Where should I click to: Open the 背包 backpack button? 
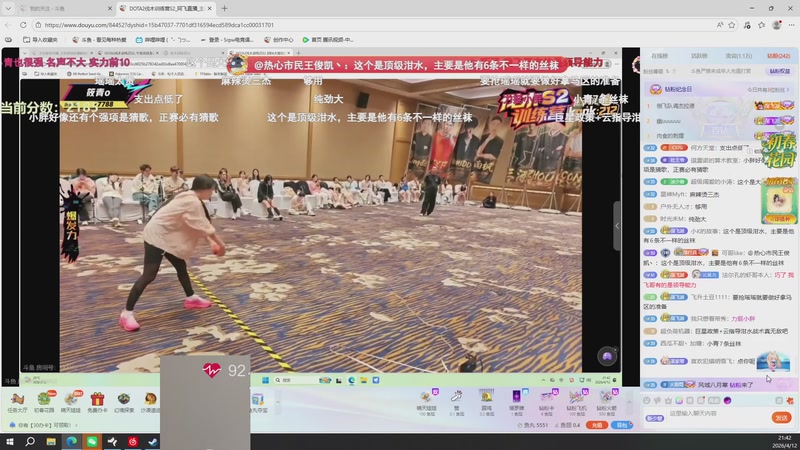pos(622,425)
